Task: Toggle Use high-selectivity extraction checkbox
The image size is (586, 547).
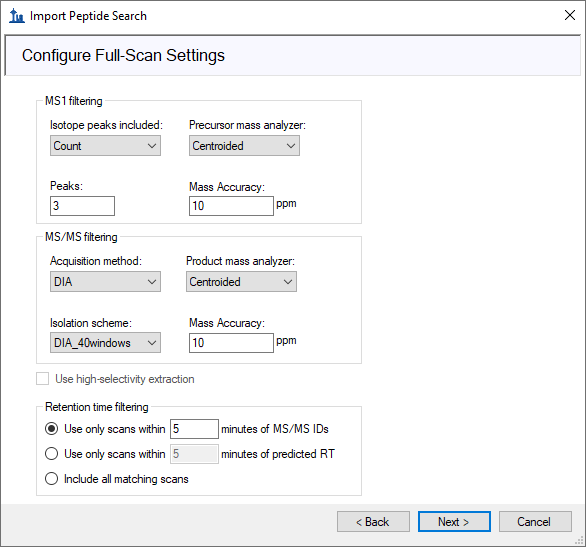Action: coord(43,378)
